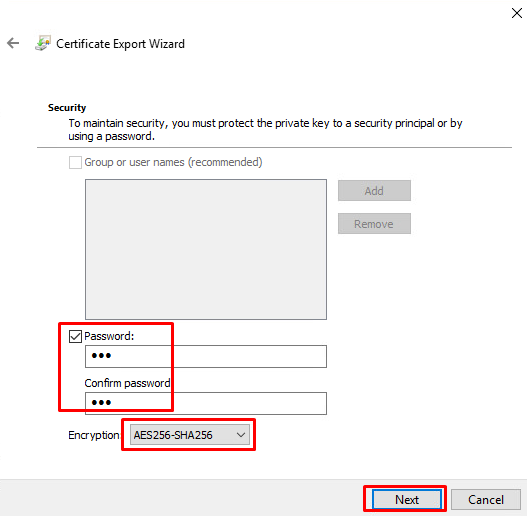Uncheck the Password checkbox
The width and height of the screenshot is (527, 516).
click(x=75, y=336)
